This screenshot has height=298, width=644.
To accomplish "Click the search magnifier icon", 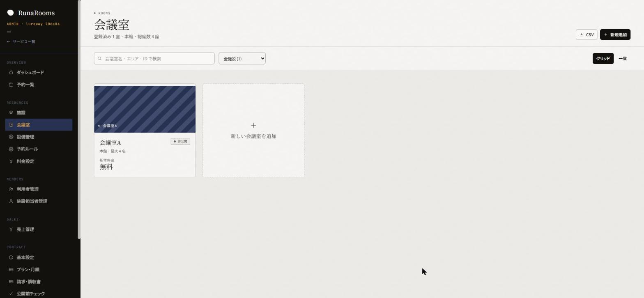I will 99,58.
